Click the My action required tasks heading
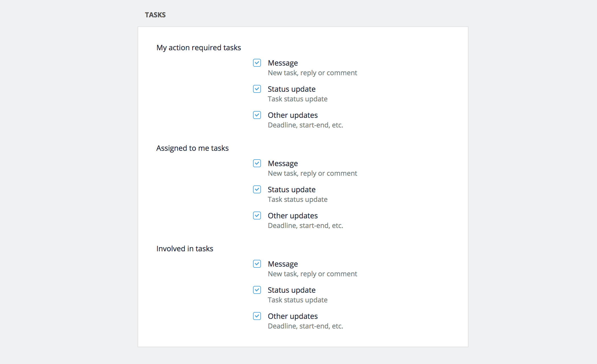Viewport: 597px width, 364px height. [199, 48]
